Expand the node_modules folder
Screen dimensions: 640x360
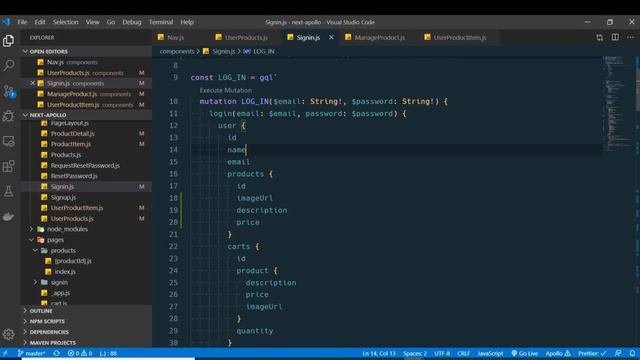pos(67,229)
